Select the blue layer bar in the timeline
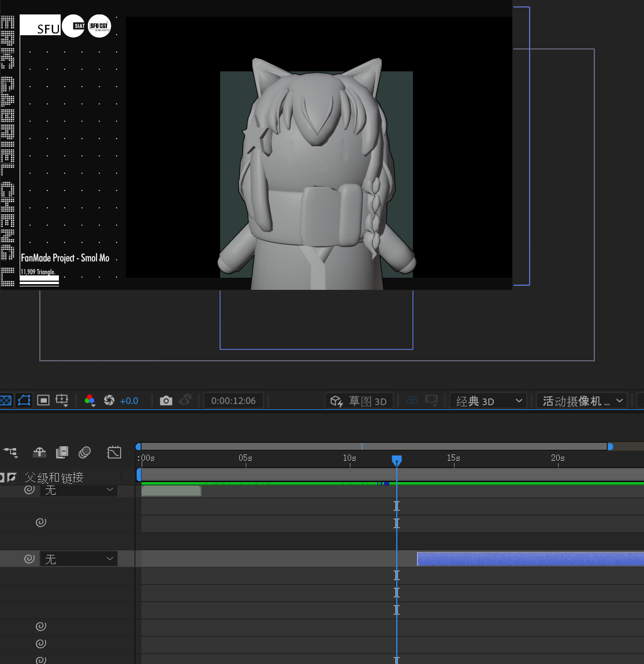 coord(530,559)
